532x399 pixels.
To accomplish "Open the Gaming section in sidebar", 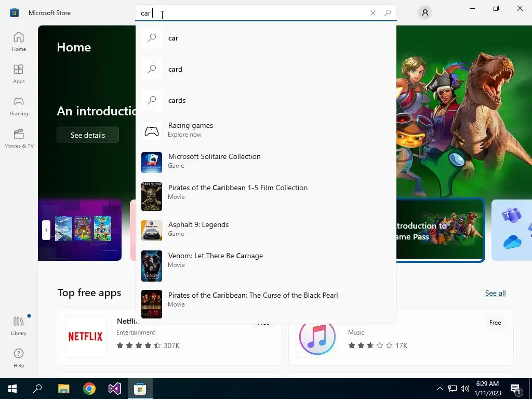I will tap(19, 106).
